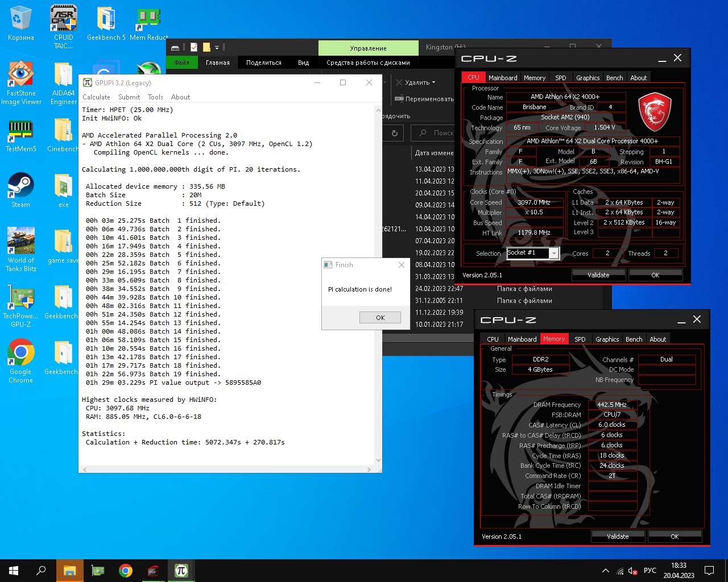Screen dimensions: 728x582
Task: Switch to Mainboard tab in upper CPU-Z
Action: (x=503, y=78)
